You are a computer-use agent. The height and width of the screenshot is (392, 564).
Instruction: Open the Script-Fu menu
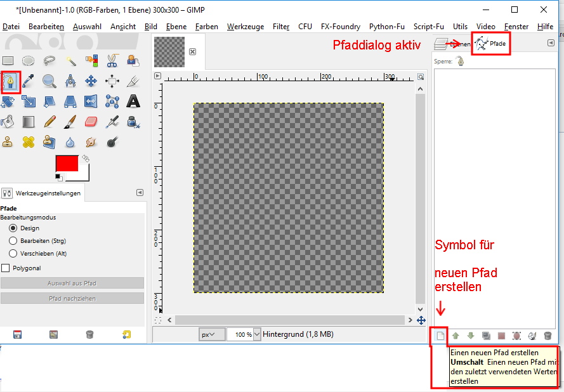pyautogui.click(x=428, y=27)
